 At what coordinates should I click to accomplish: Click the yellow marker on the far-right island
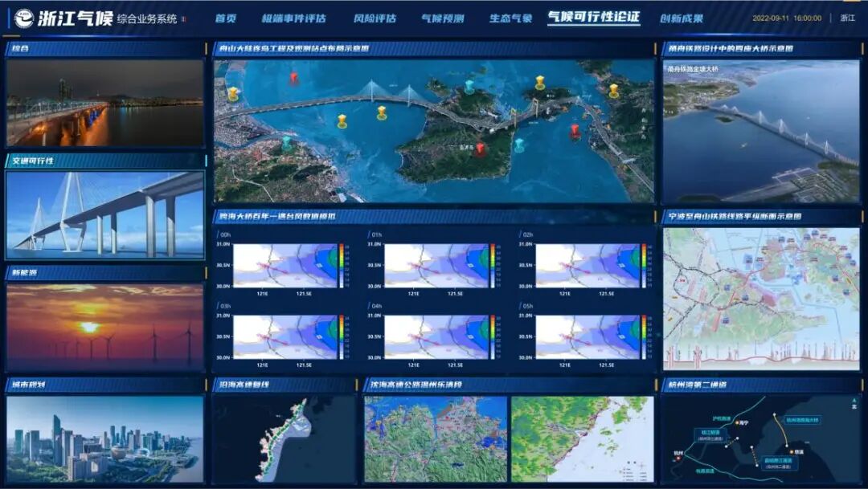[614, 90]
